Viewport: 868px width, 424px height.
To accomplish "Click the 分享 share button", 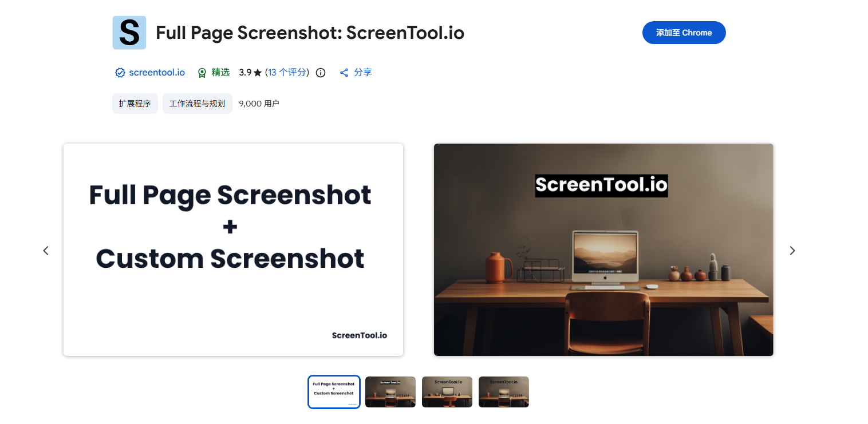I will coord(356,73).
